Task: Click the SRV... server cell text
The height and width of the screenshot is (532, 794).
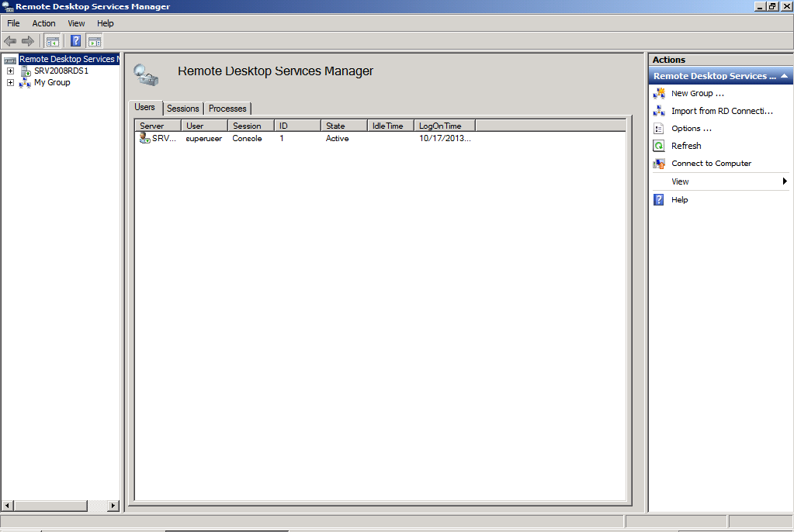Action: coord(164,138)
